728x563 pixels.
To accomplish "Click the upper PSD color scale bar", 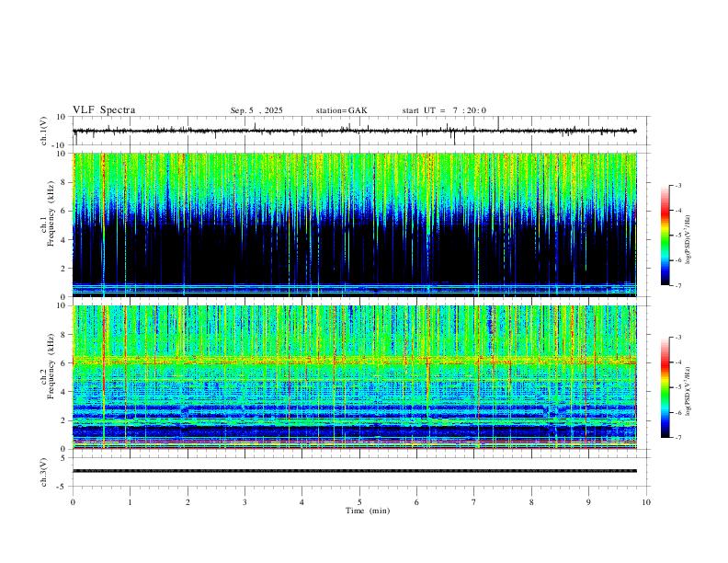I will point(665,236).
